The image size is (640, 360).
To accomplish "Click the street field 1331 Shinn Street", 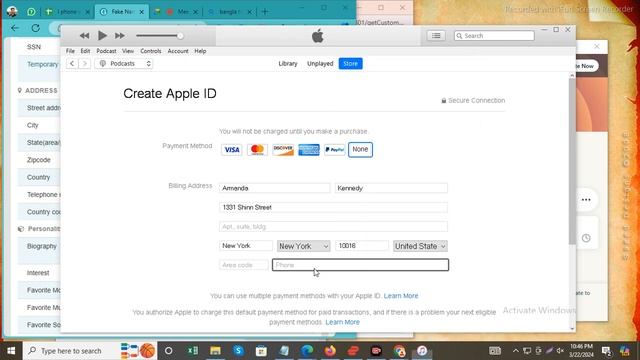I will (x=333, y=207).
